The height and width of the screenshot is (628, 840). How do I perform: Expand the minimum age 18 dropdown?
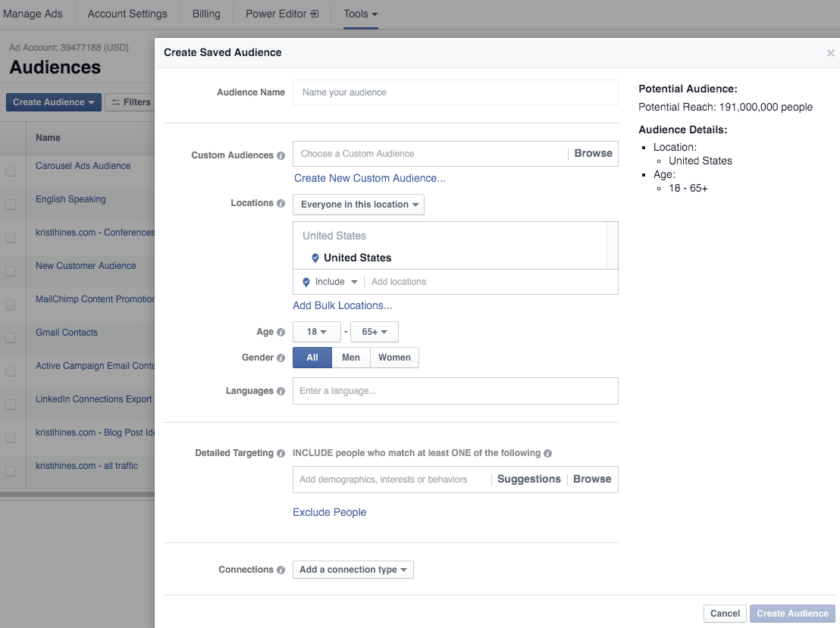[x=317, y=332]
